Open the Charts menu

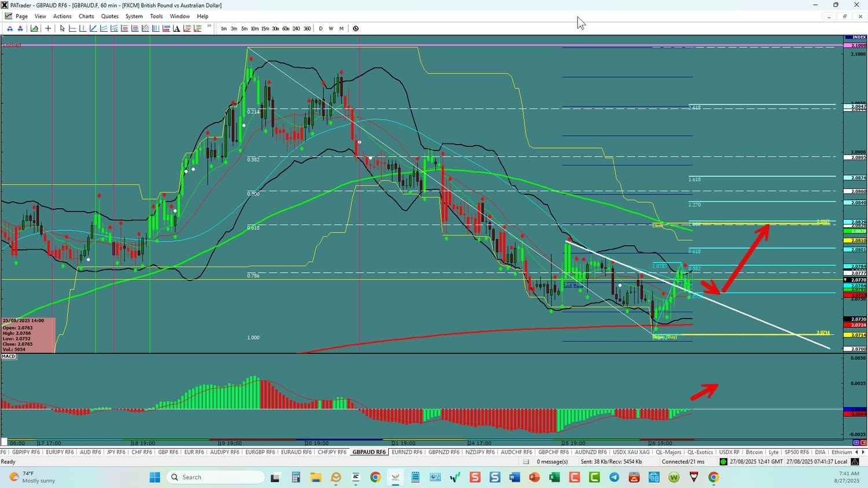click(x=86, y=16)
